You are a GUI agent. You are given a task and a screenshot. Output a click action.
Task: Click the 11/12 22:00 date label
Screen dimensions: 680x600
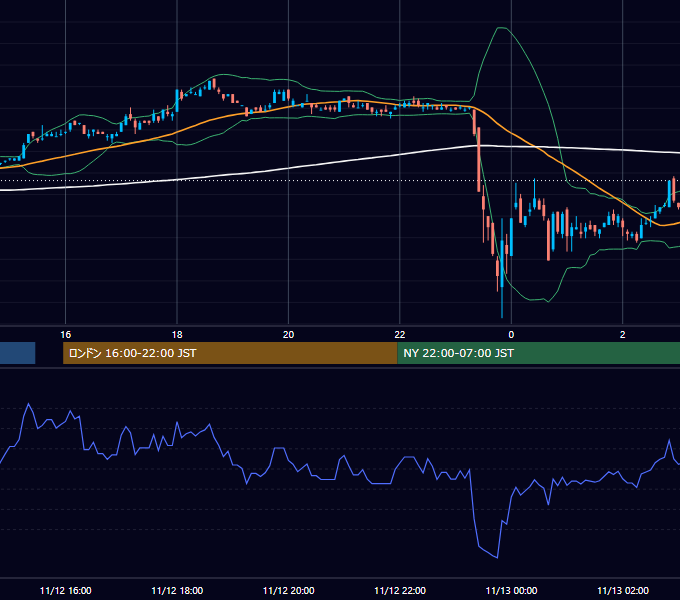(400, 590)
